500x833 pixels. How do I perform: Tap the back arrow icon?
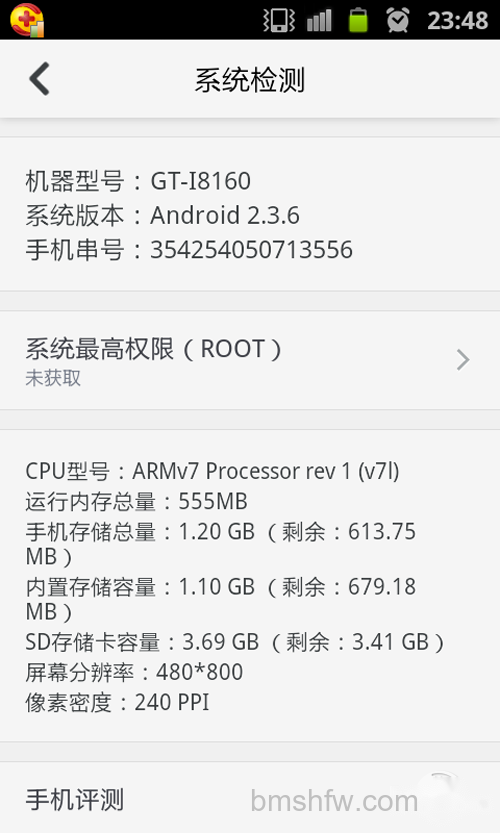[39, 79]
